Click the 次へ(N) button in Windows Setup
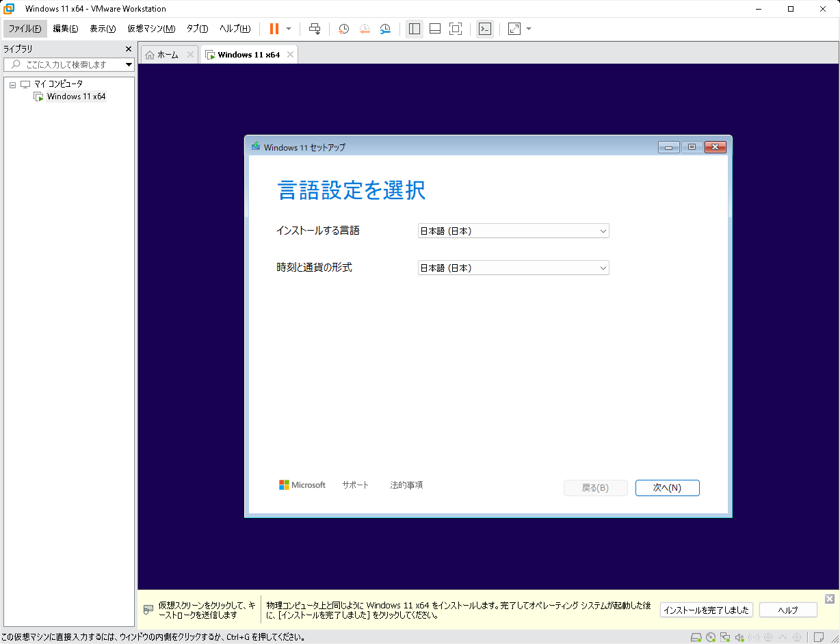 [667, 487]
